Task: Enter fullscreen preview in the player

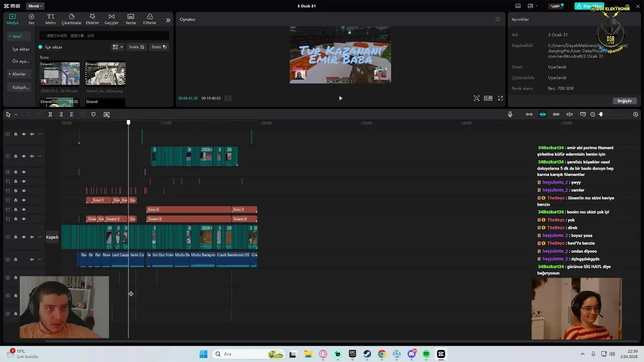Action: pos(501,99)
